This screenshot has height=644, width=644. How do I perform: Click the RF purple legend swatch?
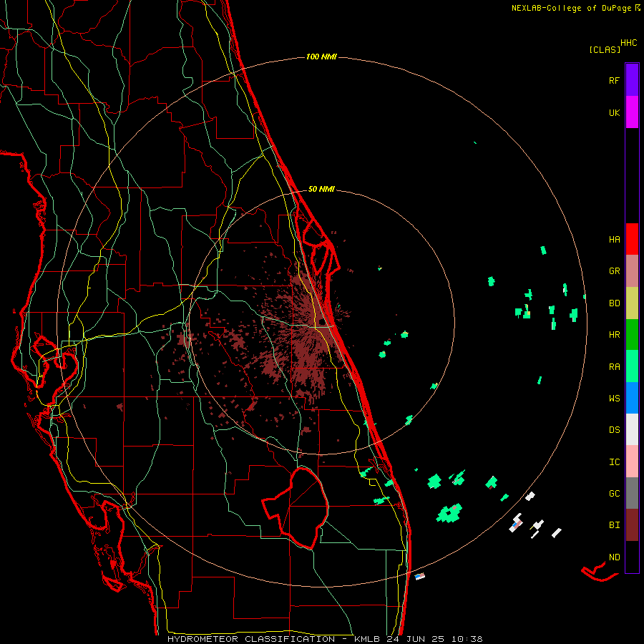632,80
